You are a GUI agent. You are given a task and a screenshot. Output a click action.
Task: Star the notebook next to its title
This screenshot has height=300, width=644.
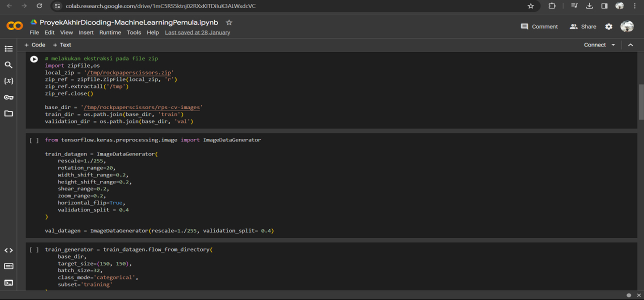[229, 22]
